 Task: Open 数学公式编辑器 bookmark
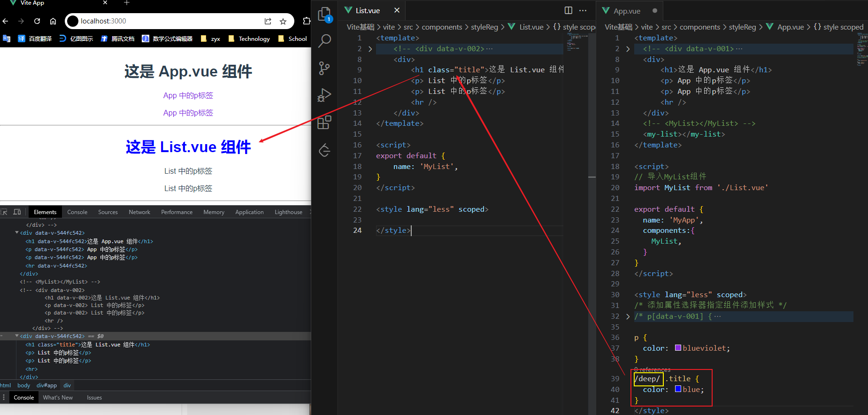click(167, 38)
